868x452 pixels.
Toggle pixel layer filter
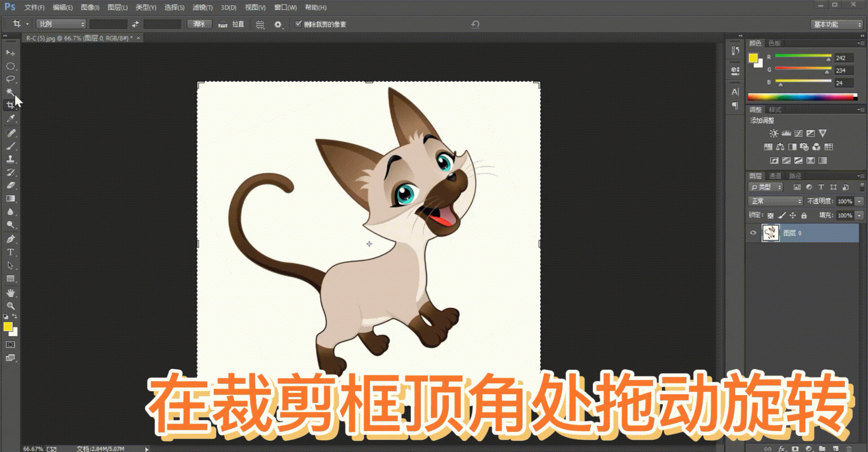click(797, 187)
